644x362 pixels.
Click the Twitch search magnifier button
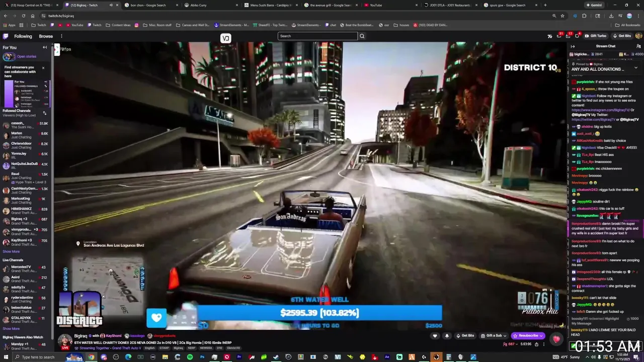(x=362, y=36)
